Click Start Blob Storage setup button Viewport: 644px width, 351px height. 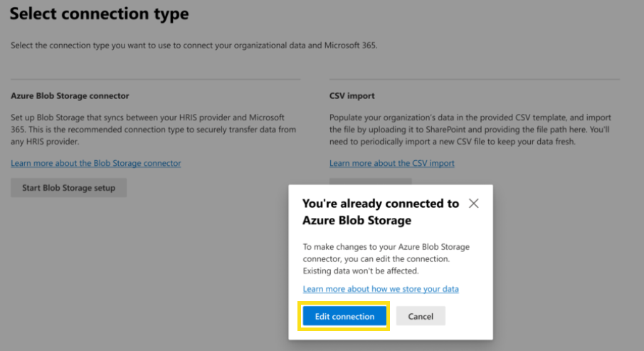(68, 188)
